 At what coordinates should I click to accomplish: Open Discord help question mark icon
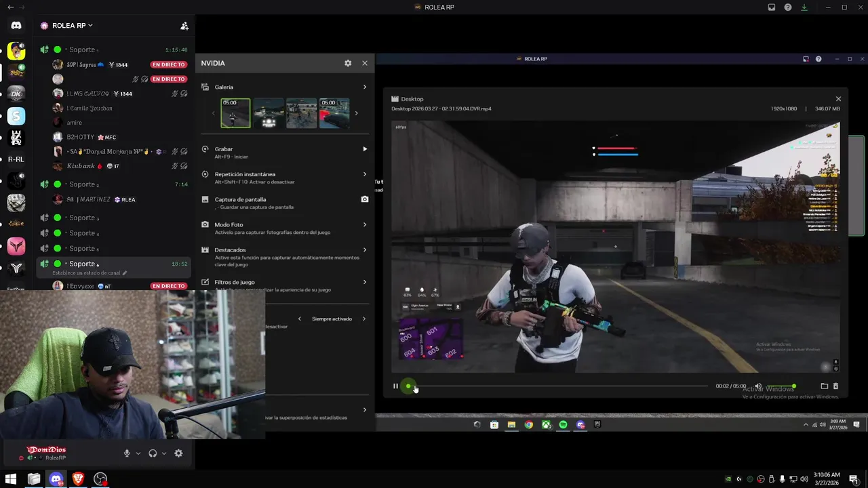point(788,7)
